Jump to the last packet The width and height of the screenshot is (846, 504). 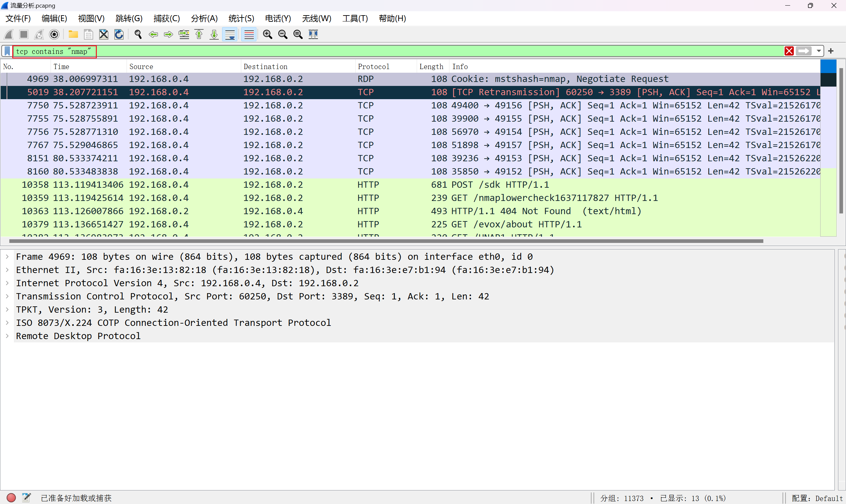214,34
